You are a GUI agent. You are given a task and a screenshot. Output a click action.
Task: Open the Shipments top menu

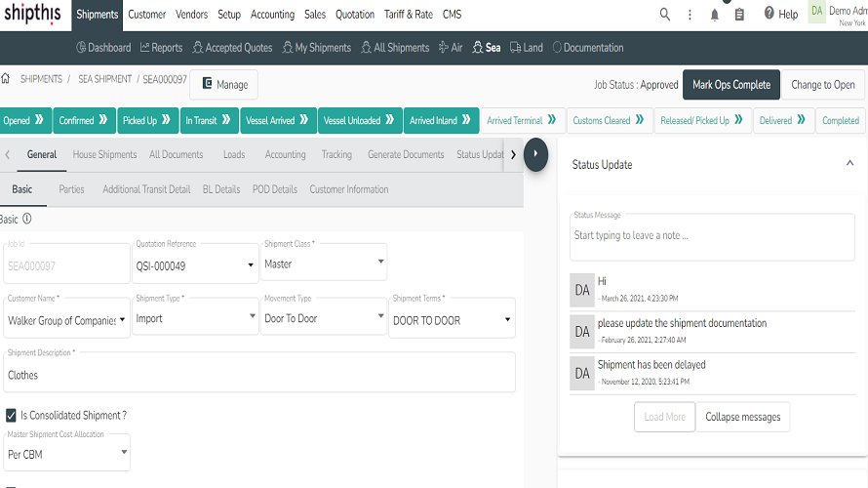click(98, 15)
